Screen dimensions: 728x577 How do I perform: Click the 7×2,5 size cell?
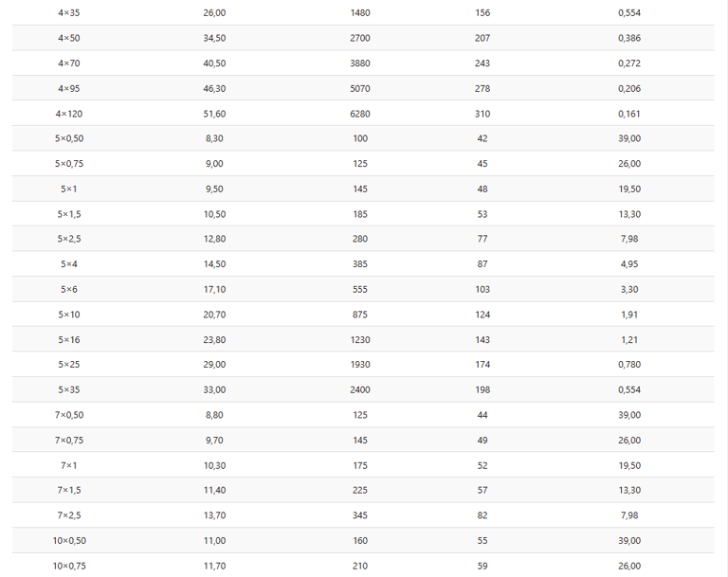coord(69,515)
